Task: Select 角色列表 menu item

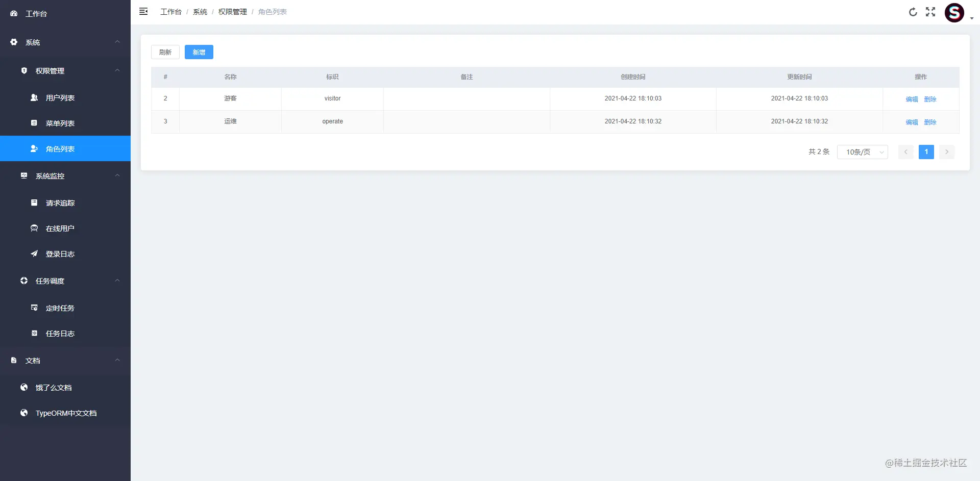Action: pyautogui.click(x=65, y=148)
